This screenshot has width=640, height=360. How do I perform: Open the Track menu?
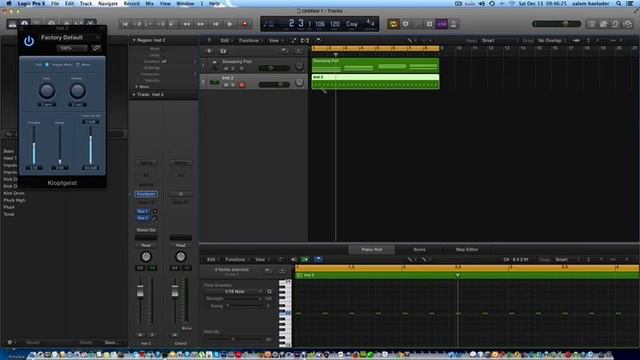[86, 3]
